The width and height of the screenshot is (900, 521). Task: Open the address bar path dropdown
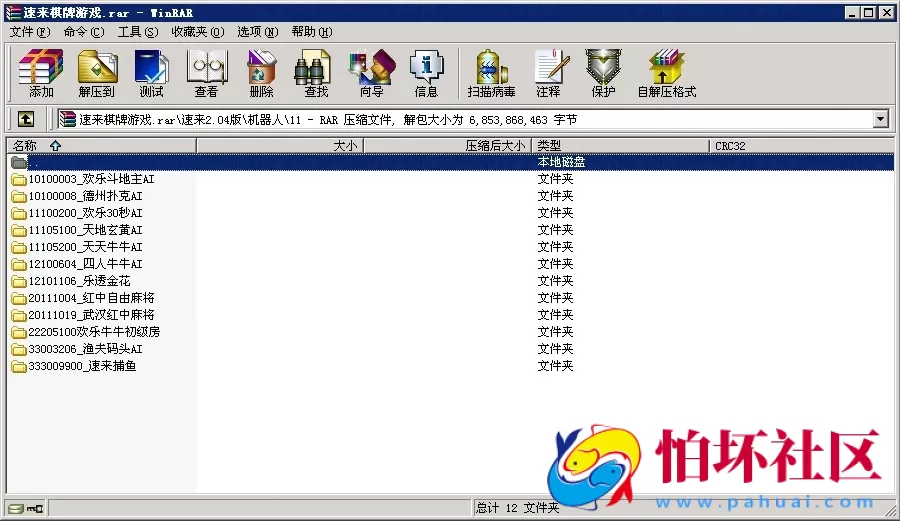(x=880, y=119)
